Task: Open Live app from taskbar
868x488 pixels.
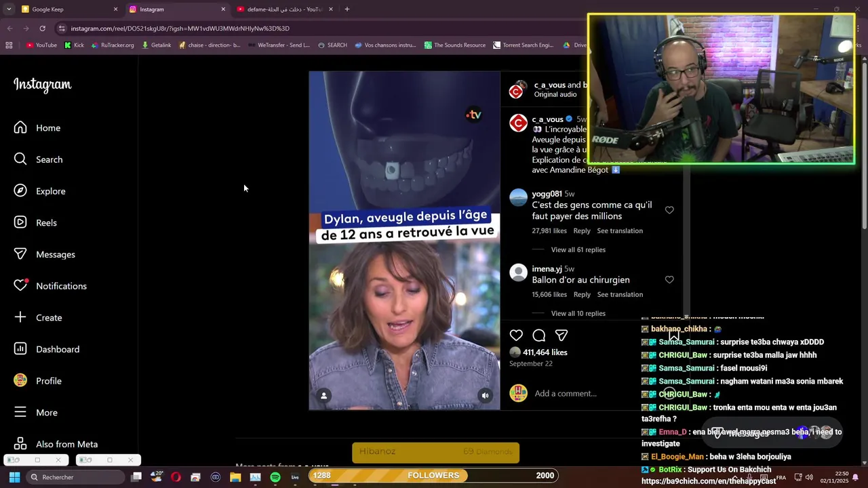Action: pos(295,477)
